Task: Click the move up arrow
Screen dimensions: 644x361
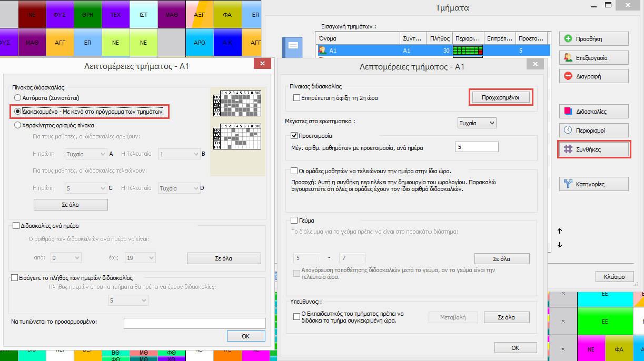Action: coord(560,231)
